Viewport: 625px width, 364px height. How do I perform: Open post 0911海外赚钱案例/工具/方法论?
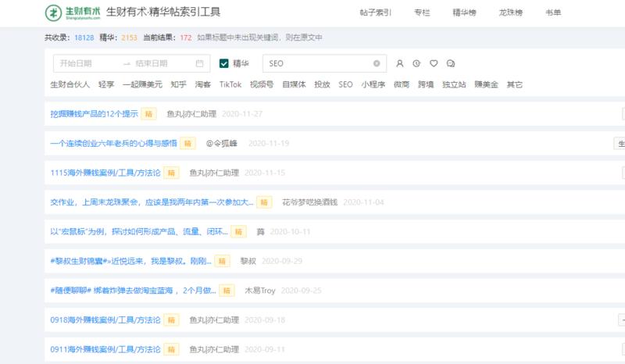(x=105, y=350)
